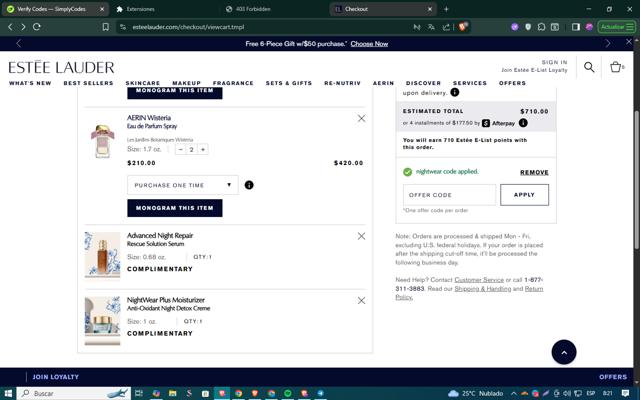Open Shipping & Handling link
Screen dimensions: 640x400
tap(482, 289)
